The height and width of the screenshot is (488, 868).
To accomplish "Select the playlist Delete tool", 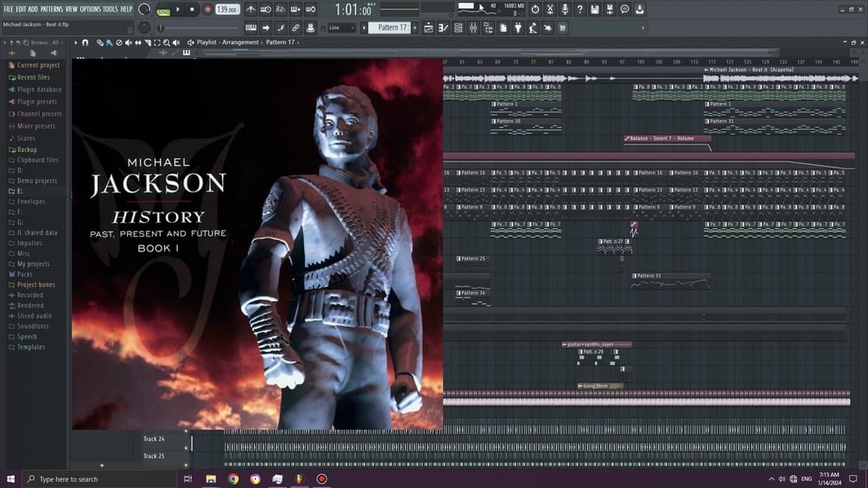I will pyautogui.click(x=118, y=42).
